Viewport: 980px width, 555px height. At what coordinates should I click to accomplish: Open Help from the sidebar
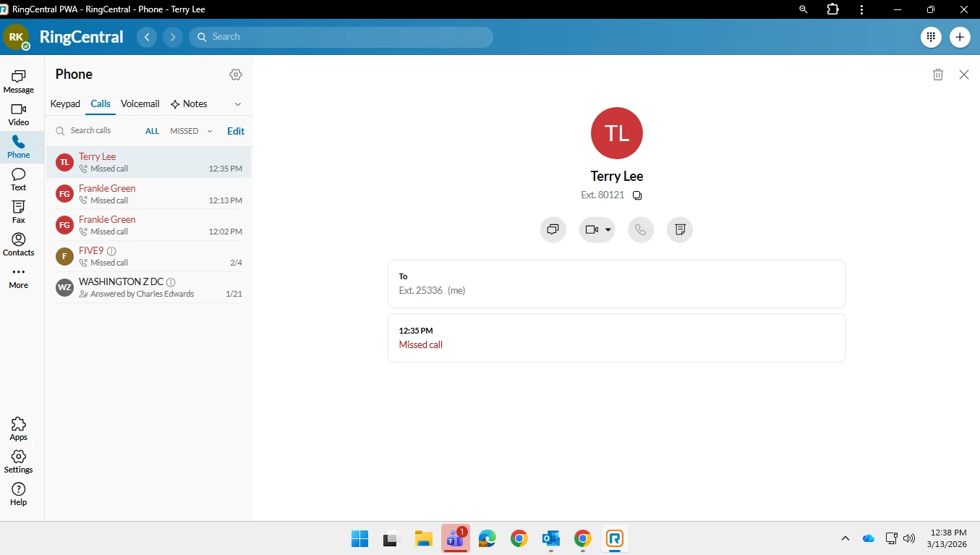[19, 494]
